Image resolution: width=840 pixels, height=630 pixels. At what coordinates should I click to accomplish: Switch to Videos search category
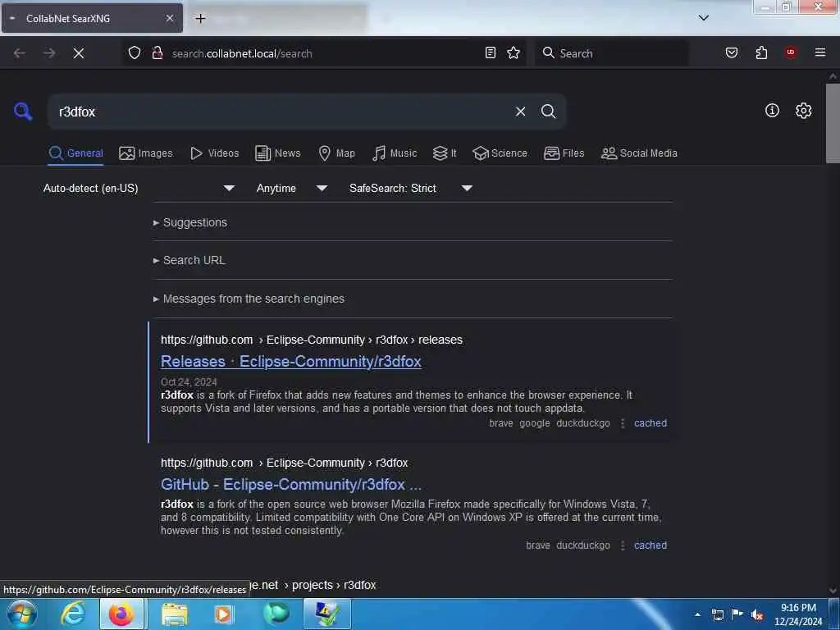click(x=214, y=153)
